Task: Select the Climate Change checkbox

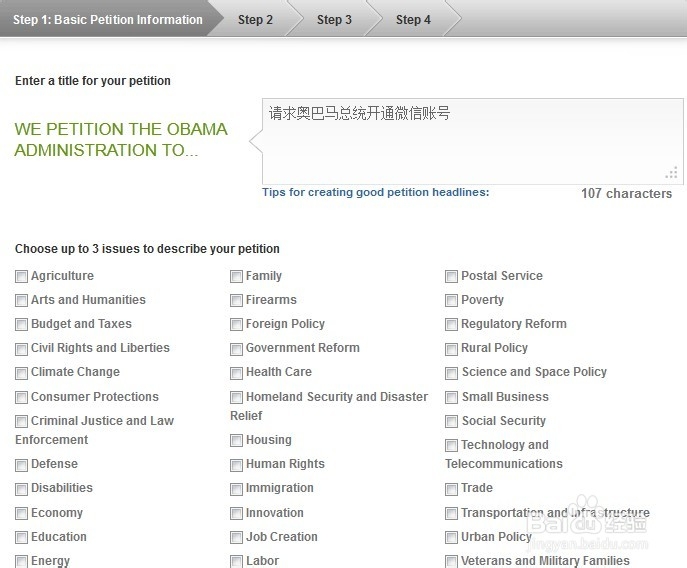Action: tap(22, 373)
